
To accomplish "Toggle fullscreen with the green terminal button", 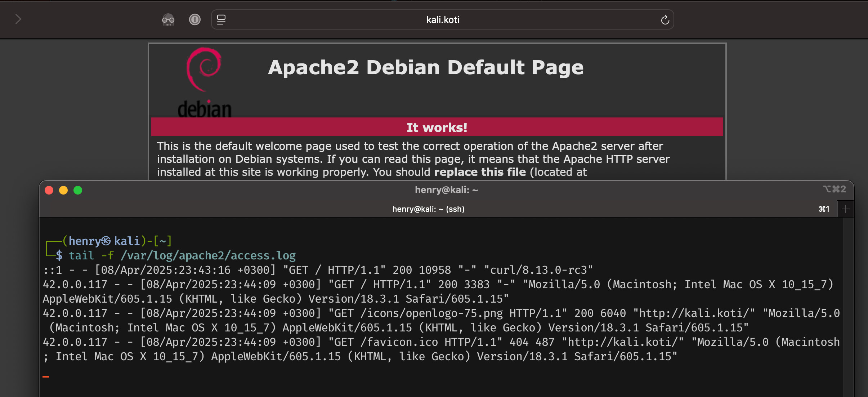I will 79,190.
